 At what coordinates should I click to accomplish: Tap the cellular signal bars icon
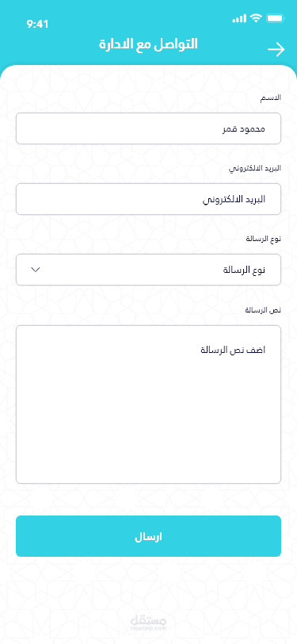click(x=239, y=18)
